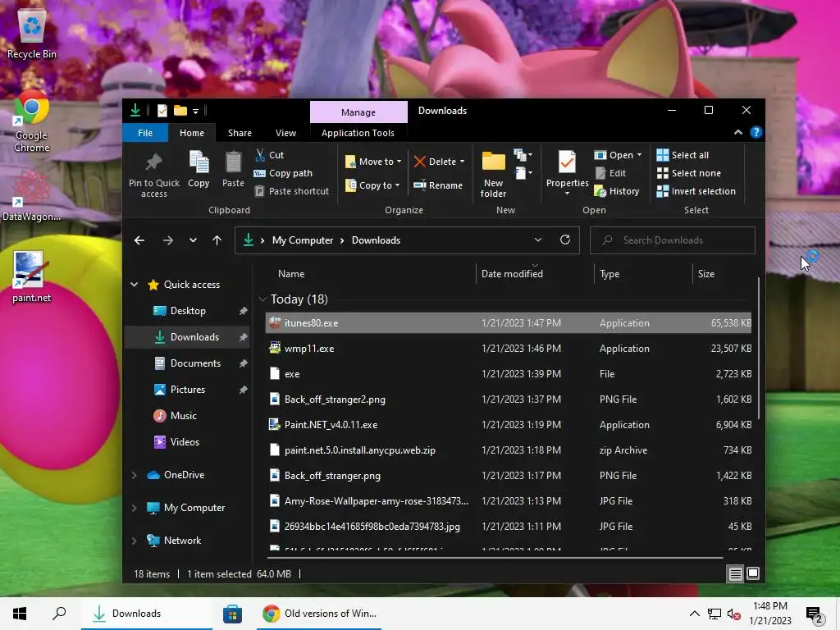This screenshot has width=840, height=630.
Task: Click the file list vertical scrollbar
Action: point(759,348)
